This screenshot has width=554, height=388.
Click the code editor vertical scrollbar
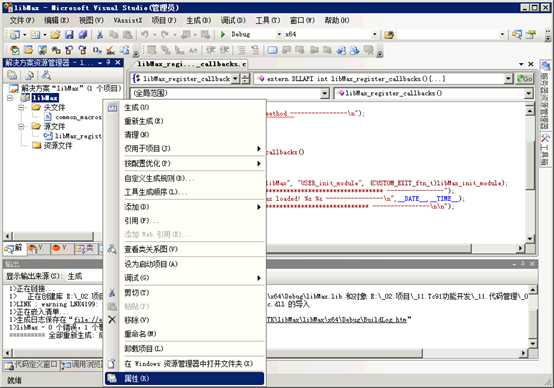coord(530,175)
